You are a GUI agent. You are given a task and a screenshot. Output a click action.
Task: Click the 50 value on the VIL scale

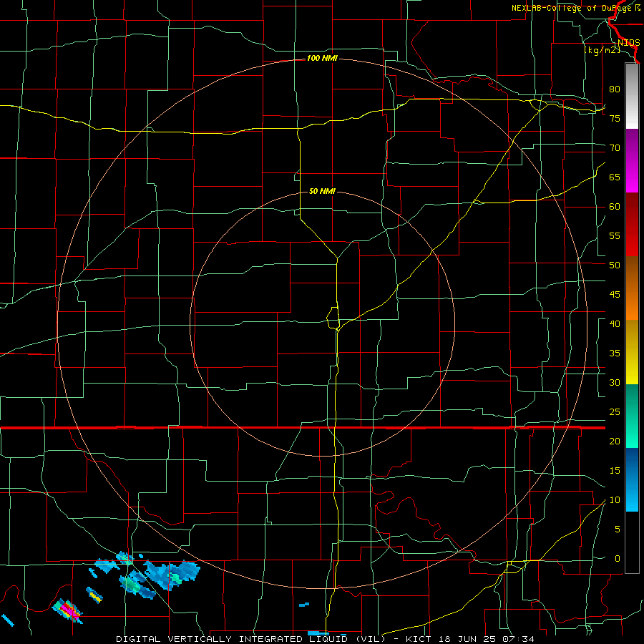pyautogui.click(x=615, y=265)
